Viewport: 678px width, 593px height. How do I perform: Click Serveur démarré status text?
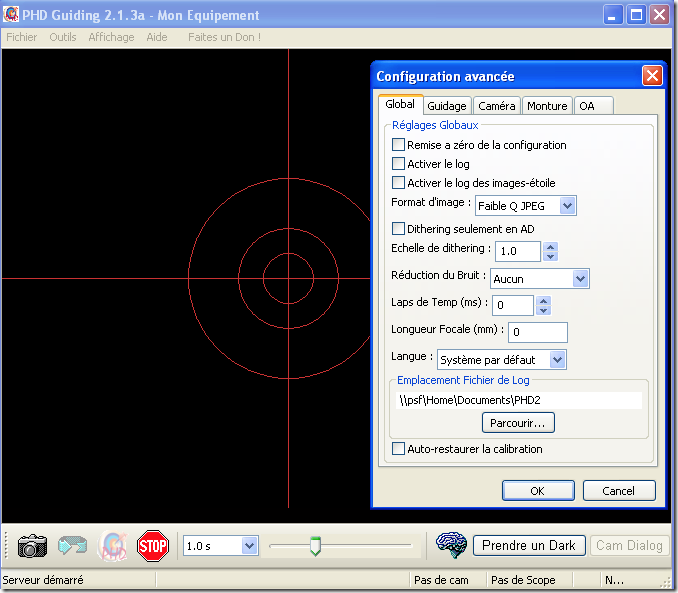pos(43,580)
